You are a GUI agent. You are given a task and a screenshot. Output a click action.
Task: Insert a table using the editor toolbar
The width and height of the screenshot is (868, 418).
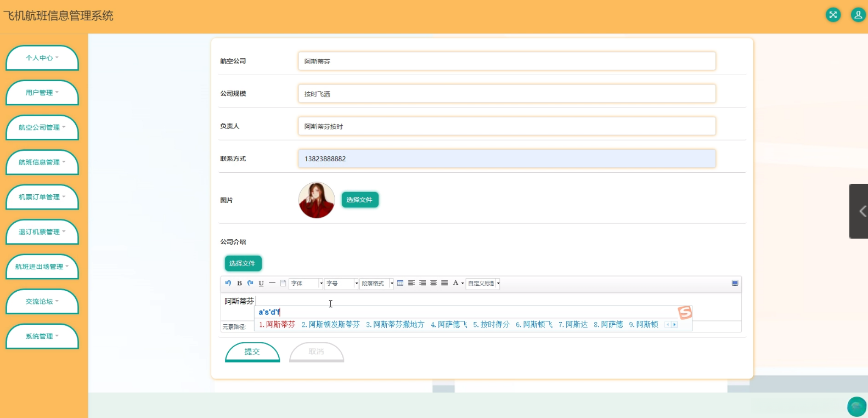pos(400,283)
